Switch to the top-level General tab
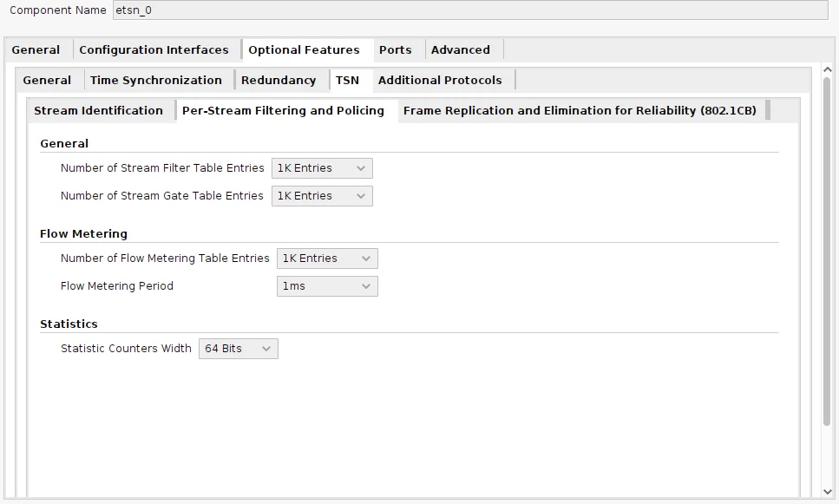The width and height of the screenshot is (839, 504). [x=36, y=49]
